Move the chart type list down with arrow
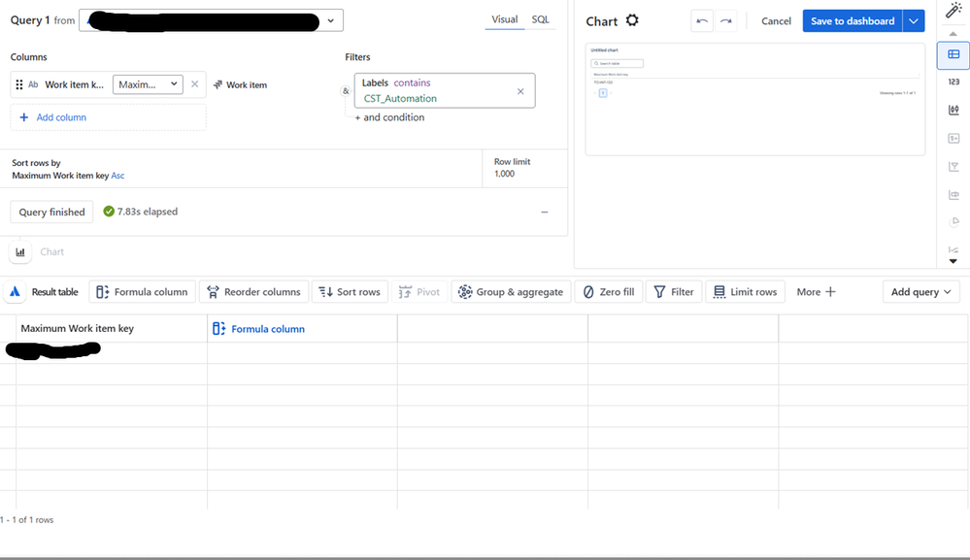Image resolution: width=970 pixels, height=560 pixels. click(x=953, y=261)
